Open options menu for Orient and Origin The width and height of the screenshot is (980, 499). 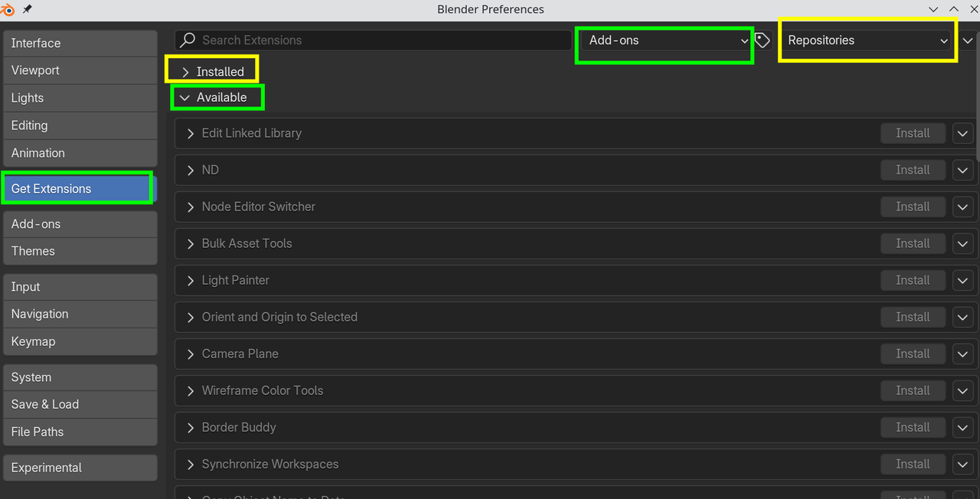pyautogui.click(x=963, y=317)
